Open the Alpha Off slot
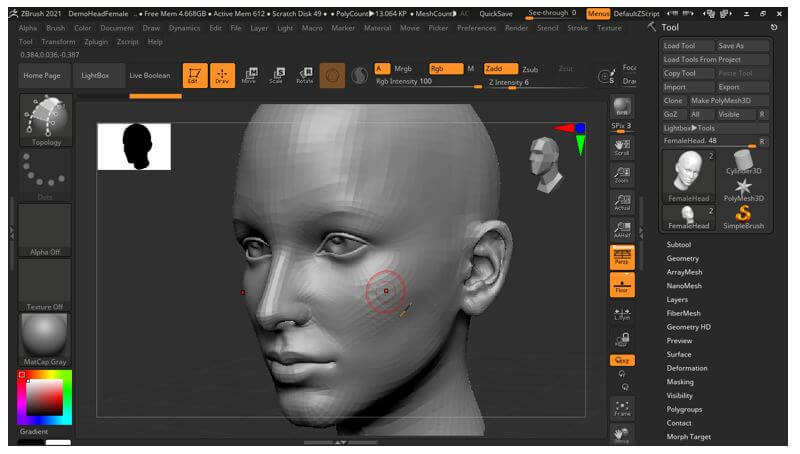Image resolution: width=800 pixels, height=454 pixels. [x=45, y=230]
